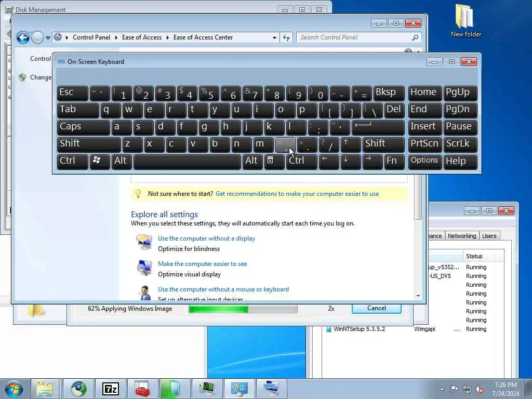This screenshot has width=532, height=399.
Task: Click the Help key on keyboard
Action: (x=460, y=162)
